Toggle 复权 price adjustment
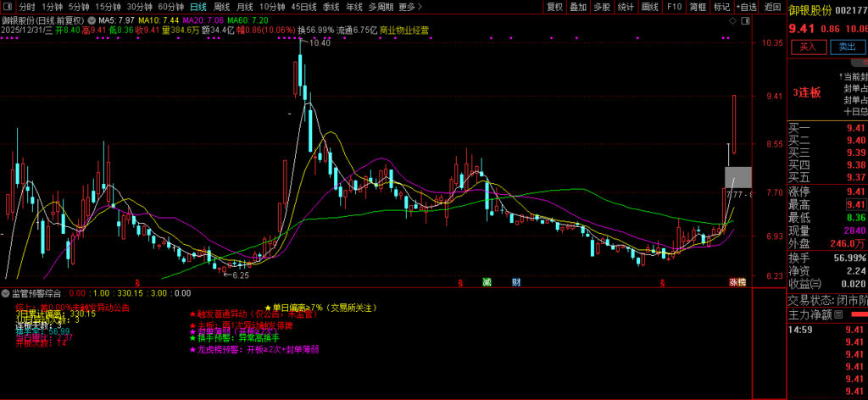Image resolution: width=868 pixels, height=400 pixels. coord(554,7)
